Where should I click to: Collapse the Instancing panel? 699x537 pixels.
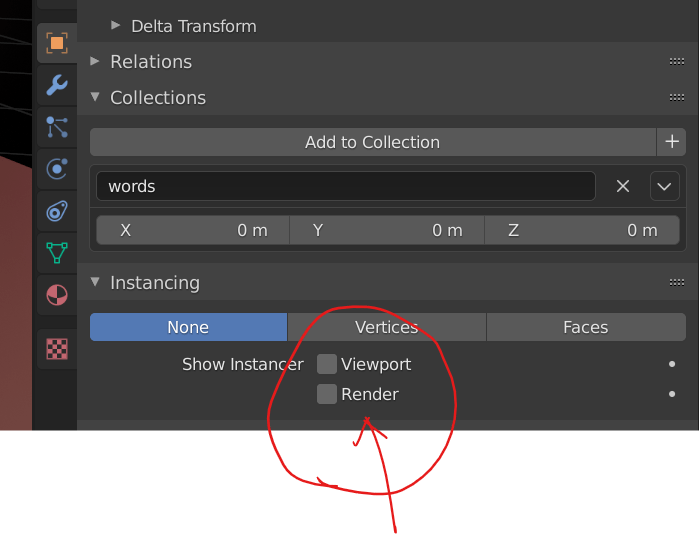[x=95, y=282]
